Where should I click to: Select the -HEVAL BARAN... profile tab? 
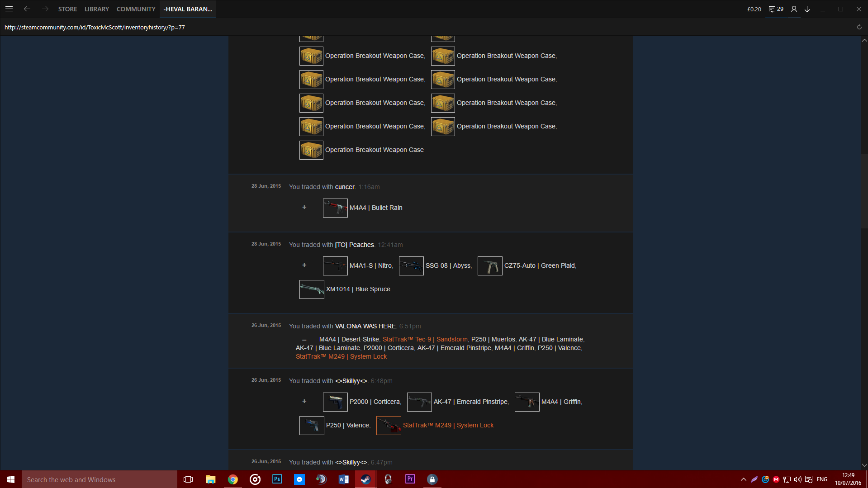pos(188,9)
